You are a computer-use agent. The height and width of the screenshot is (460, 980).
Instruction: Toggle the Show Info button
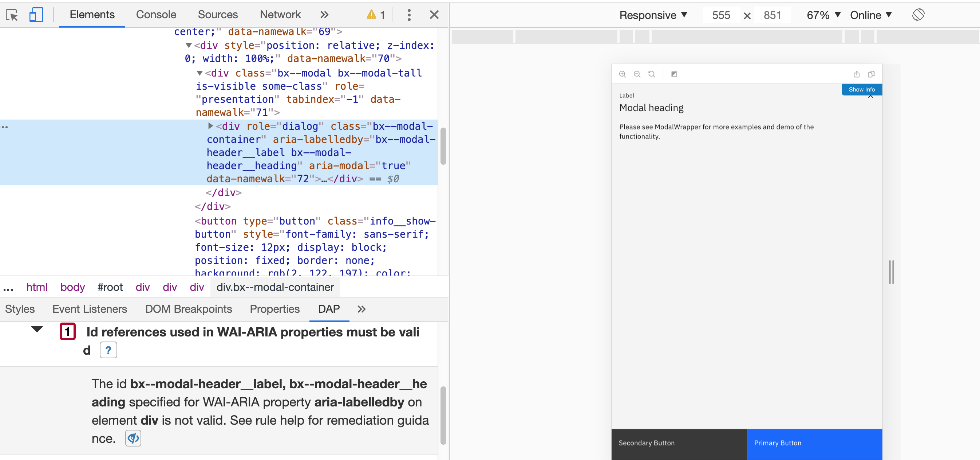(861, 90)
